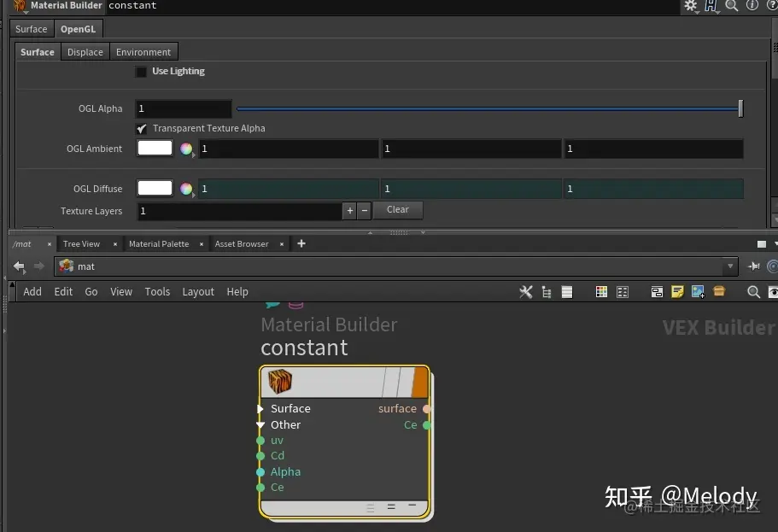Image resolution: width=778 pixels, height=532 pixels.
Task: Show the tree hierarchy view icon
Action: click(547, 292)
